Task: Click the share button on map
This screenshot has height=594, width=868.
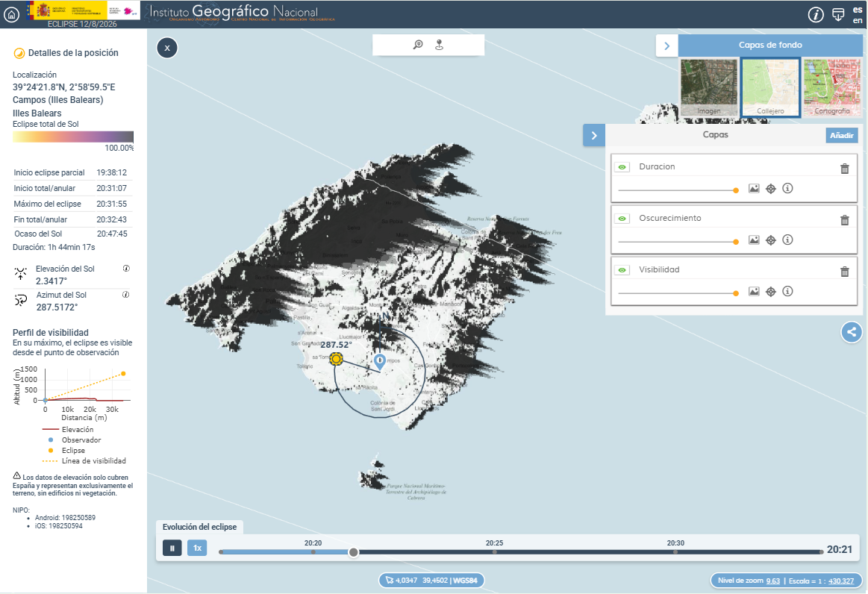Action: 851,332
